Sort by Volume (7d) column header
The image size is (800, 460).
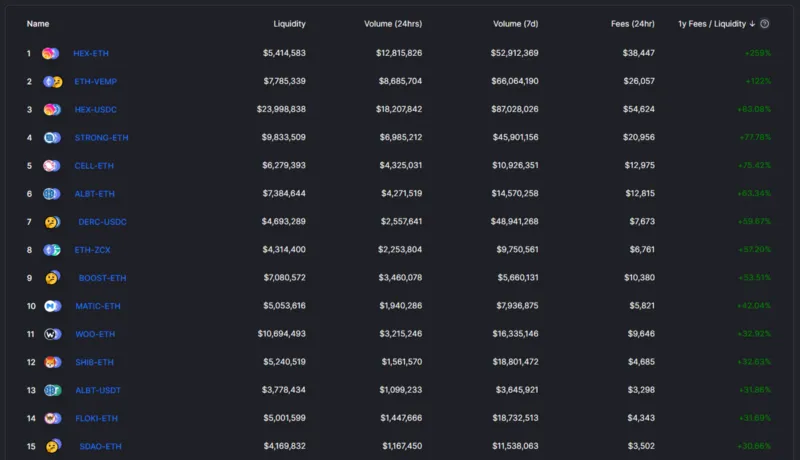515,24
